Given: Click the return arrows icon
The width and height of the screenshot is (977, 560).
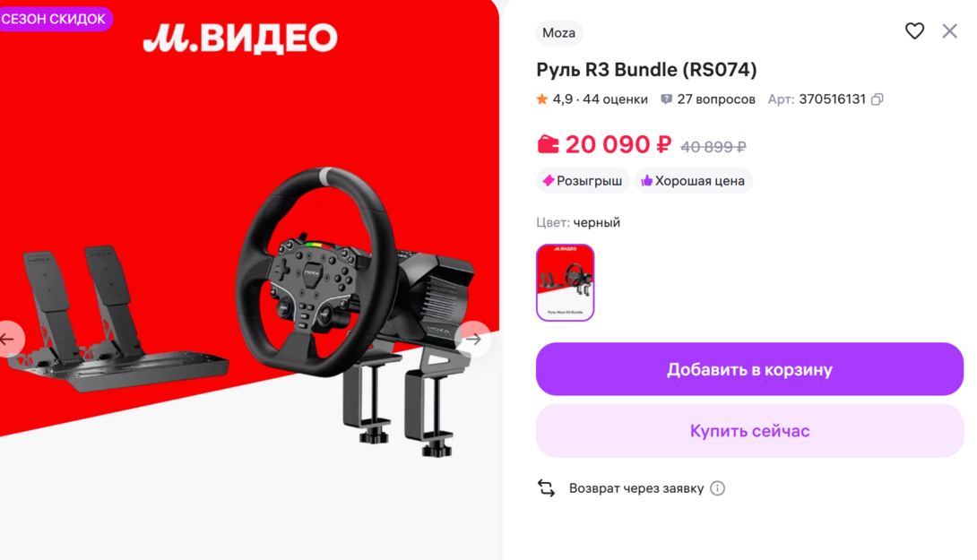Looking at the screenshot, I should pos(546,487).
